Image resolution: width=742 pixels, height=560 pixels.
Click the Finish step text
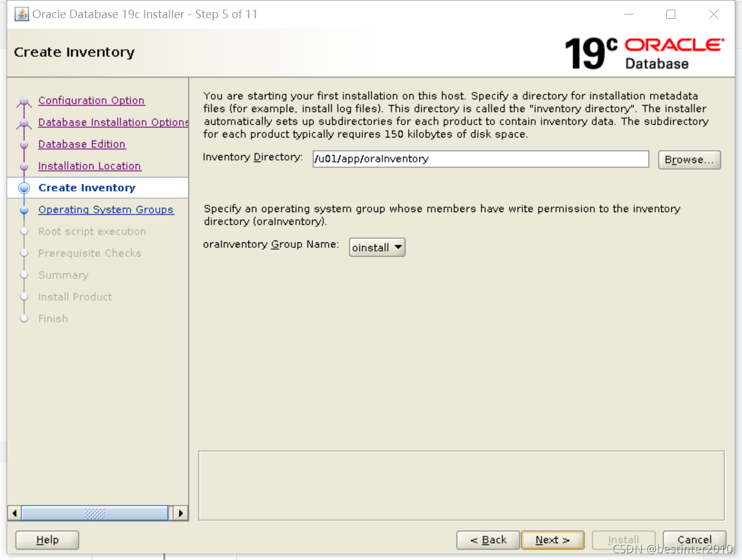click(x=53, y=319)
